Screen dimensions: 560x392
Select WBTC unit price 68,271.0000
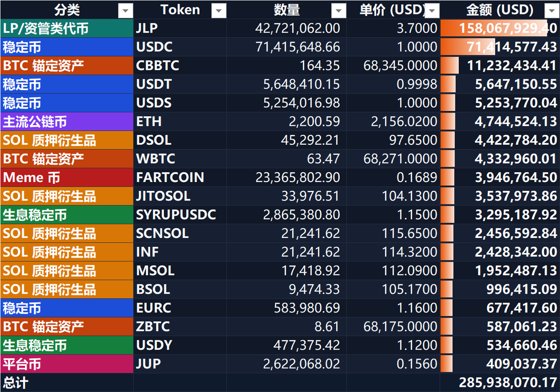point(393,159)
